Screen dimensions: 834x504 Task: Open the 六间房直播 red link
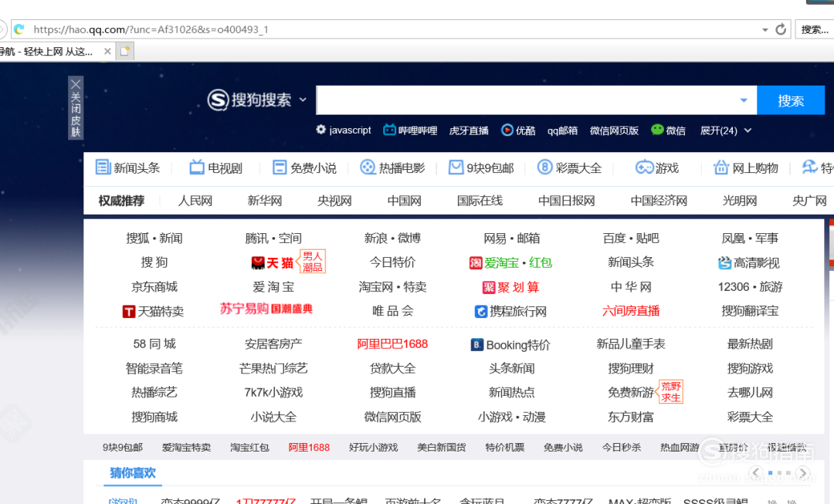pyautogui.click(x=631, y=311)
